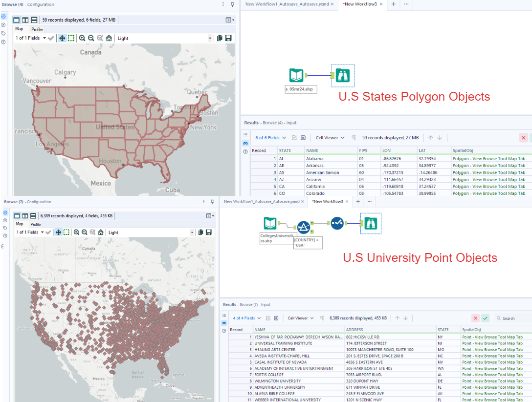Sort by ADDRESS column header in Browse (7) results
Viewport: 532px width, 402px height.
[x=391, y=330]
